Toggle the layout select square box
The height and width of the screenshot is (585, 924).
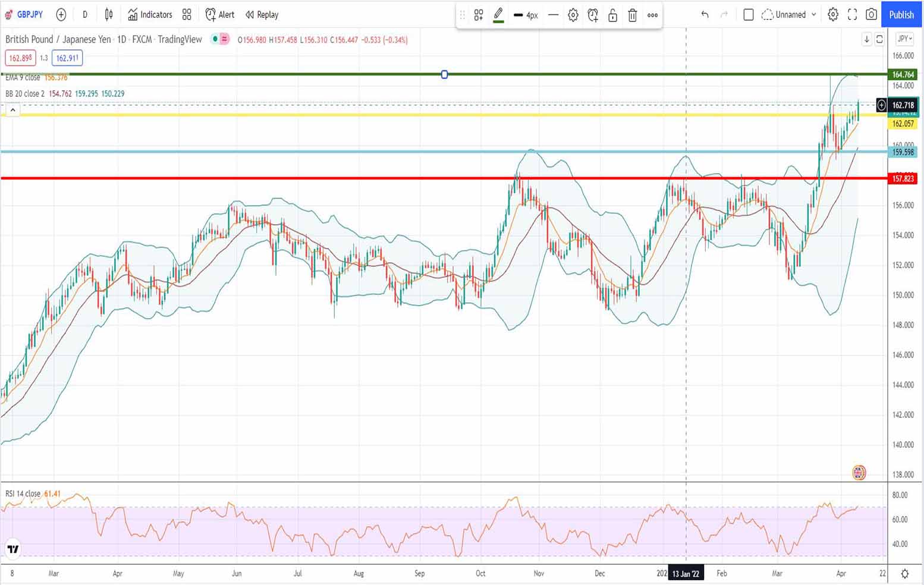(749, 15)
